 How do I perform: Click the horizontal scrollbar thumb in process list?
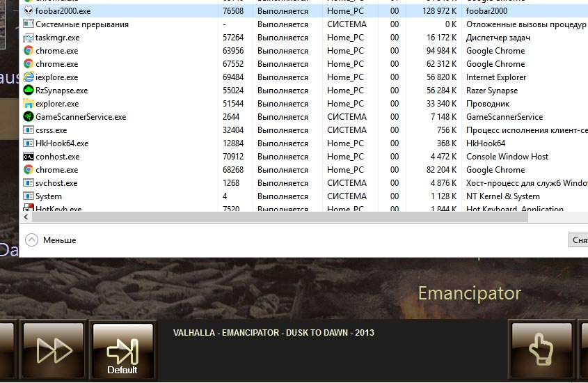280,217
